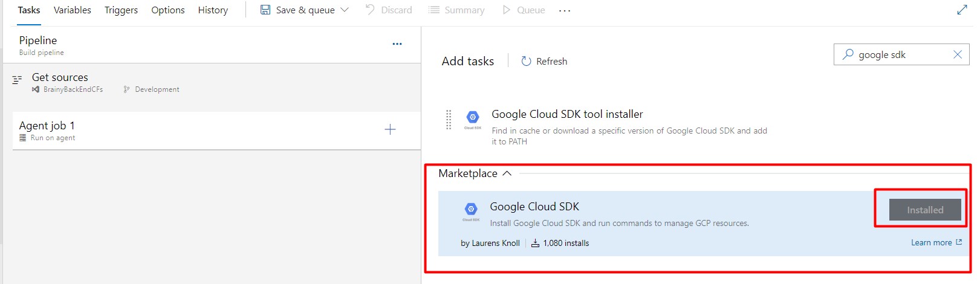Go to the Options tab
Image resolution: width=980 pixels, height=284 pixels.
[168, 10]
